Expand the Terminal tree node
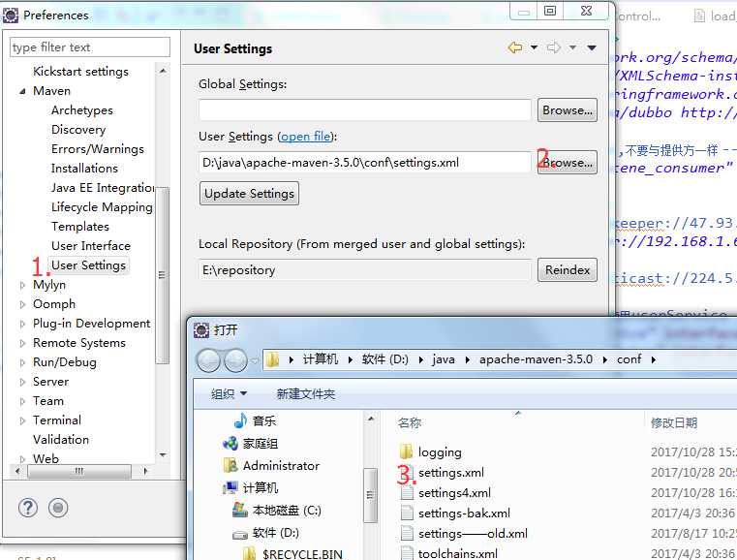 click(22, 420)
